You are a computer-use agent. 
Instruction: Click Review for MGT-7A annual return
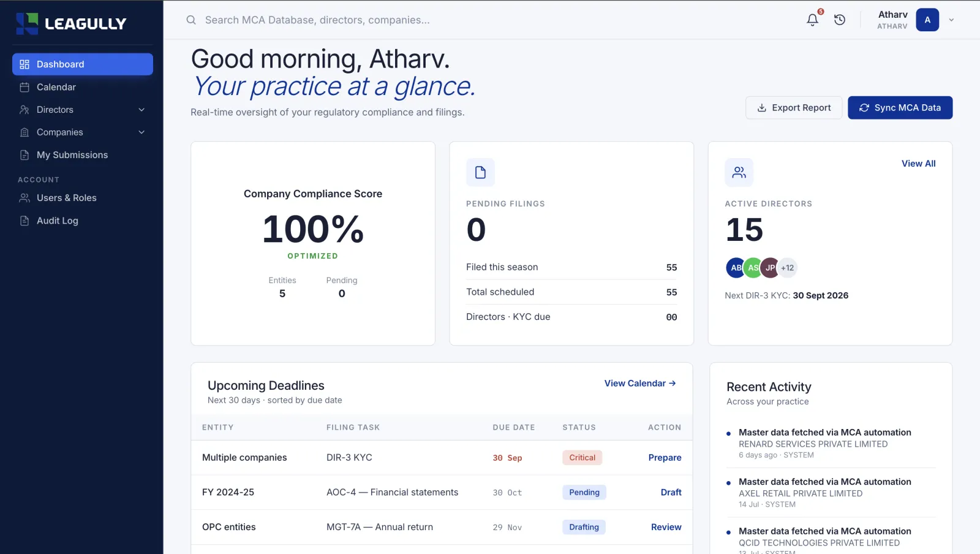[666, 527]
